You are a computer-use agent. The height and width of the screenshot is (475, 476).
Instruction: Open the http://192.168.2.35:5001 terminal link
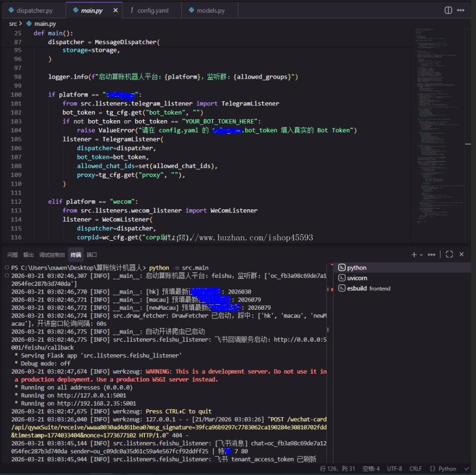pyautogui.click(x=96, y=404)
